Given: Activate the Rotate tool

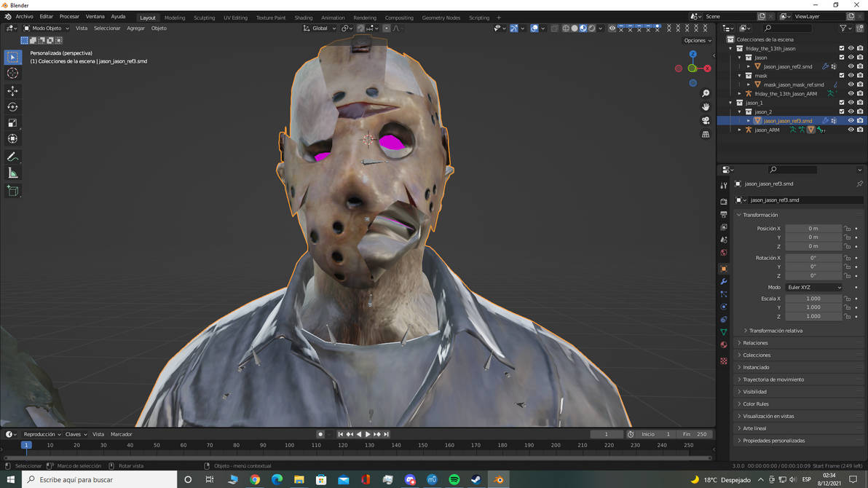Looking at the screenshot, I should coord(12,107).
